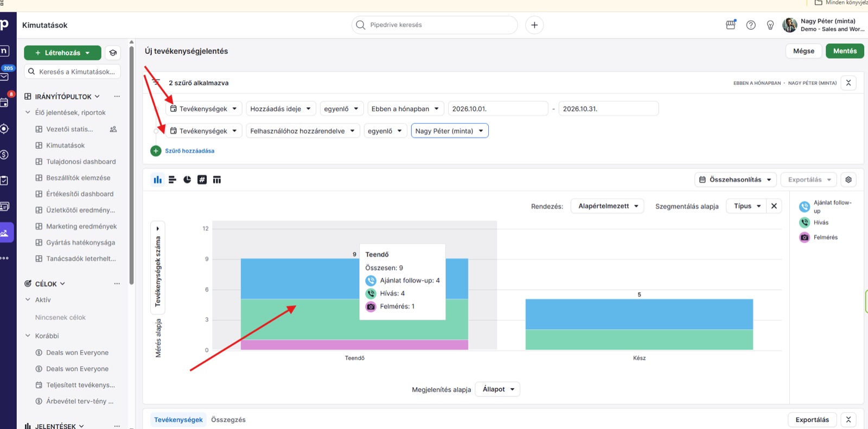Open the Nagy Péter (minta) user dropdown

pos(450,131)
